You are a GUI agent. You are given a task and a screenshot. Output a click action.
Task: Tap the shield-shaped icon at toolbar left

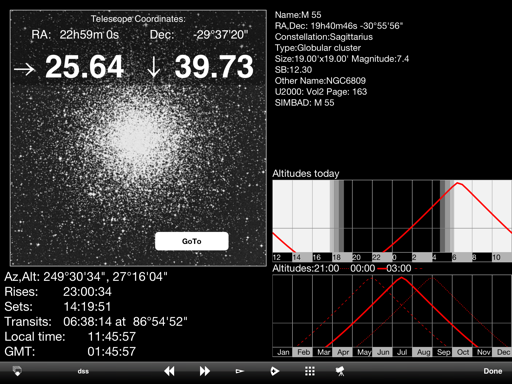(x=17, y=371)
